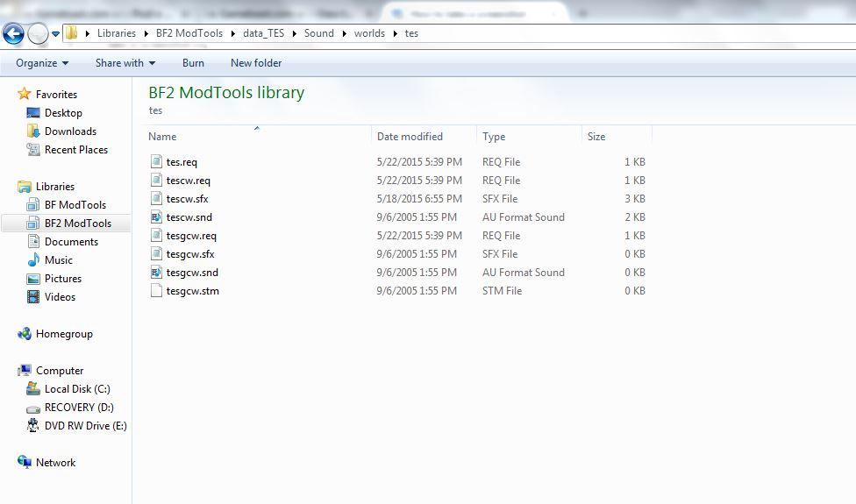Click the Local Disk (C:) drive icon

(33, 389)
